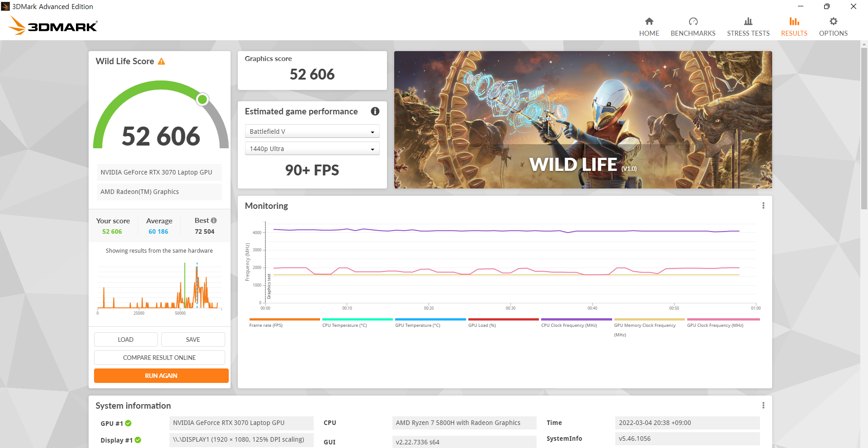868x448 pixels.
Task: Open the System information options menu
Action: coord(763,406)
